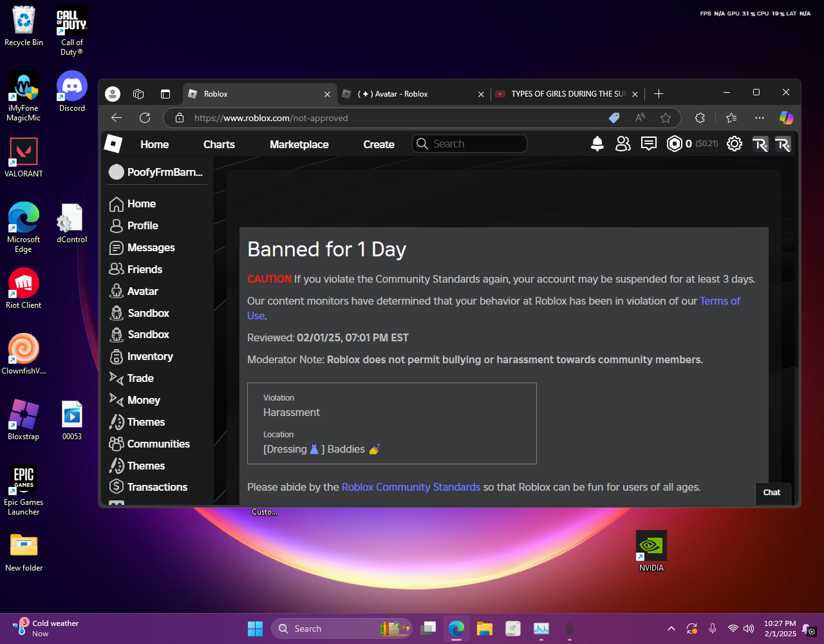Open Transactions in the Roblox sidebar
824x644 pixels.
(157, 487)
